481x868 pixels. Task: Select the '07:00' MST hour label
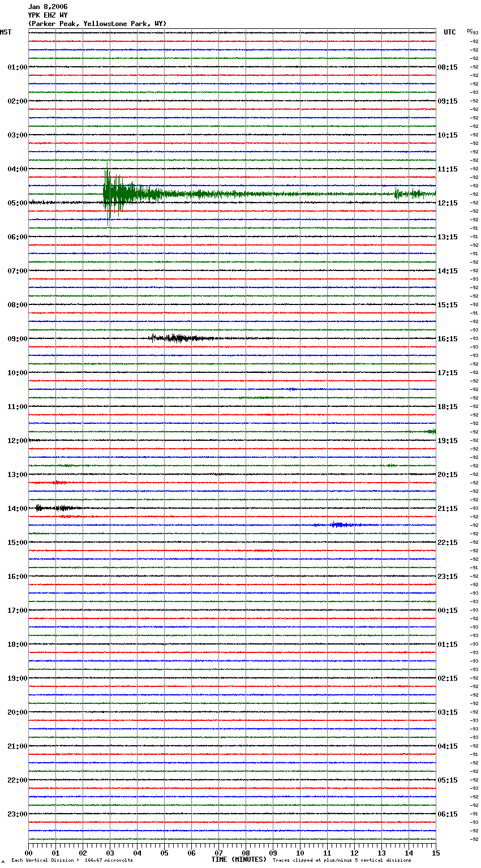pos(18,271)
